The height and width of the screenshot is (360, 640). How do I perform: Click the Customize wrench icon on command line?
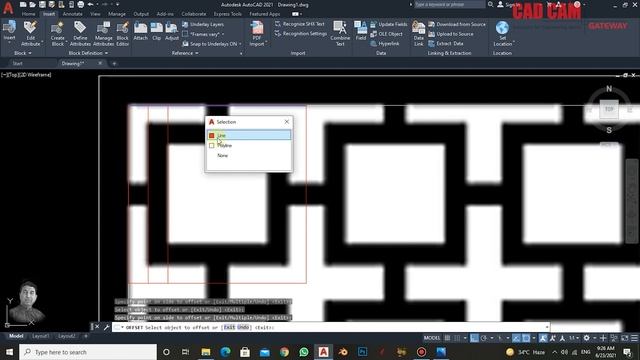(x=107, y=327)
